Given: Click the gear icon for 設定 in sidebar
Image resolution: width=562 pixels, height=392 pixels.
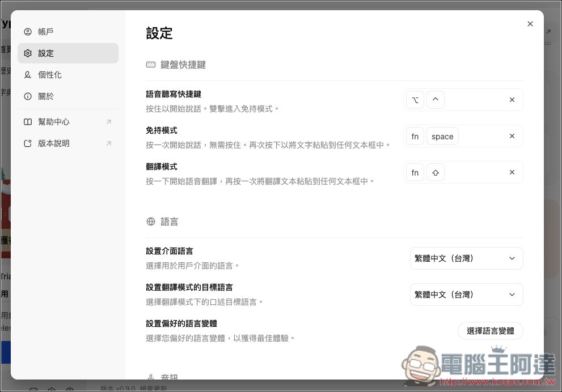Looking at the screenshot, I should coord(27,53).
